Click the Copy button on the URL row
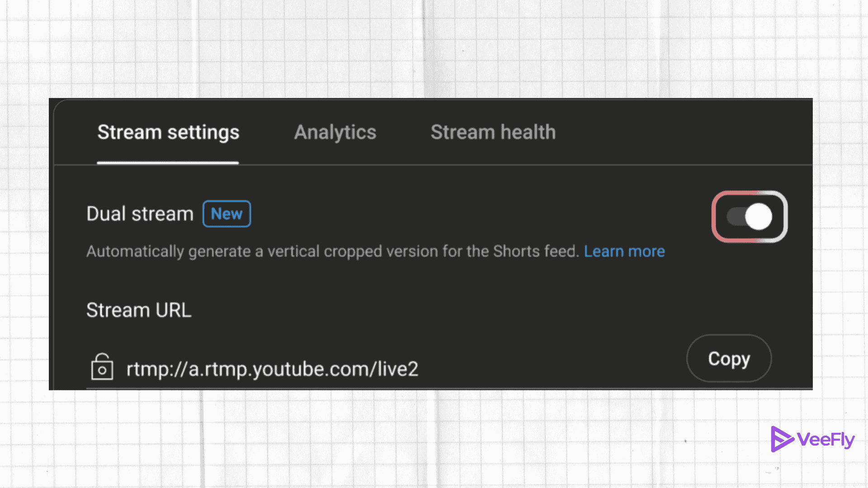 click(x=729, y=358)
